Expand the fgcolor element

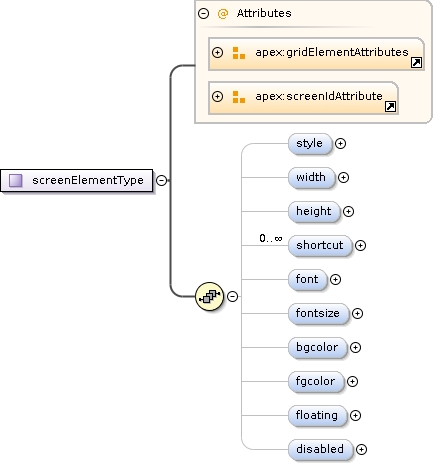(352, 381)
